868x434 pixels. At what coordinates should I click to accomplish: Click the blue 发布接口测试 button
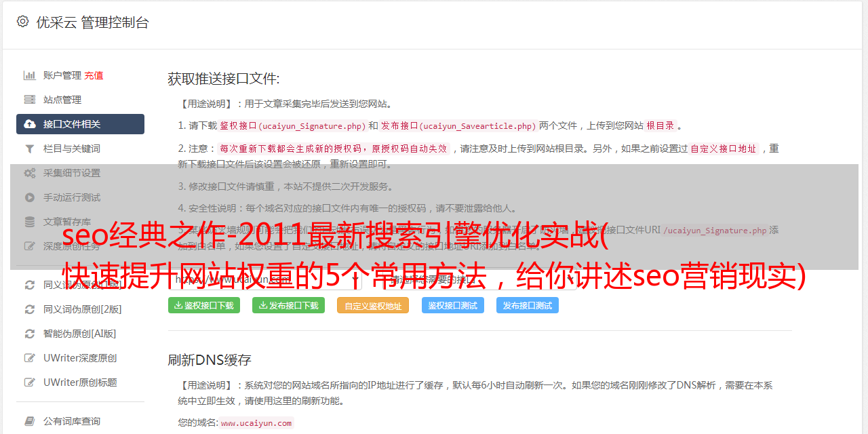pos(528,305)
